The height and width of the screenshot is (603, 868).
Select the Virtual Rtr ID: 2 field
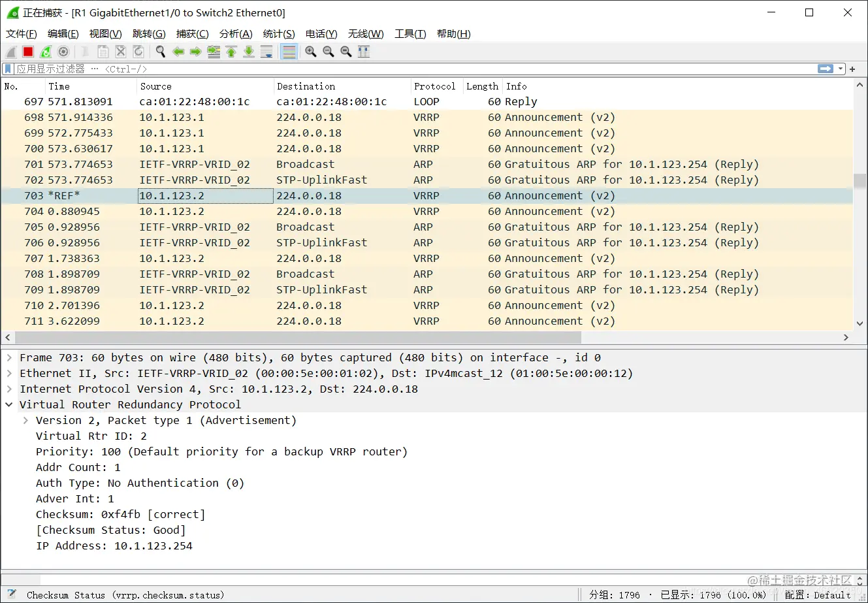(91, 436)
